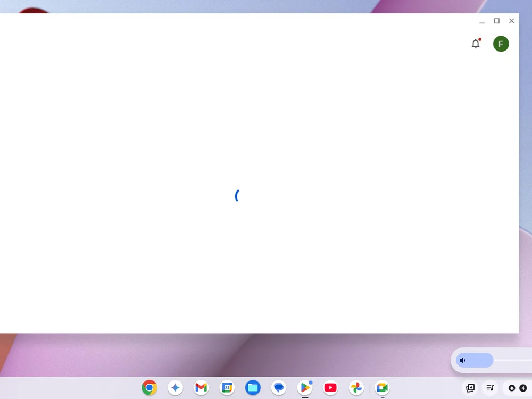
Task: Open the green F account avatar
Action: click(x=501, y=44)
